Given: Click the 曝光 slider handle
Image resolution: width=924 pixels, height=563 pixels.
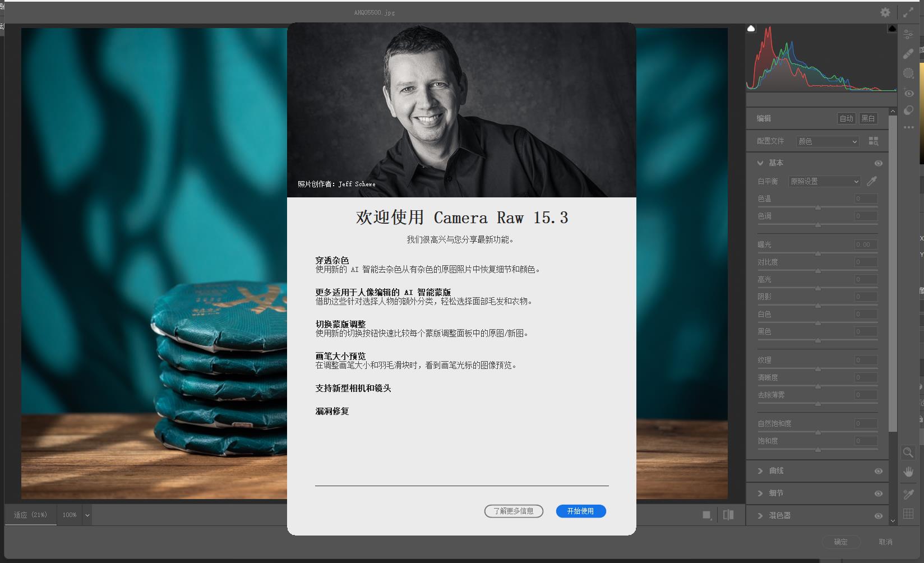Looking at the screenshot, I should (x=818, y=253).
